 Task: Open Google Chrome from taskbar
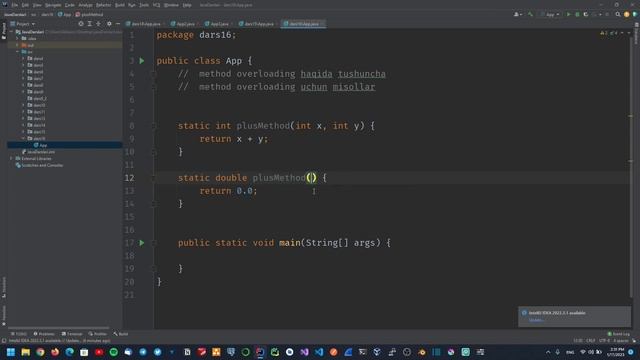[x=40, y=352]
